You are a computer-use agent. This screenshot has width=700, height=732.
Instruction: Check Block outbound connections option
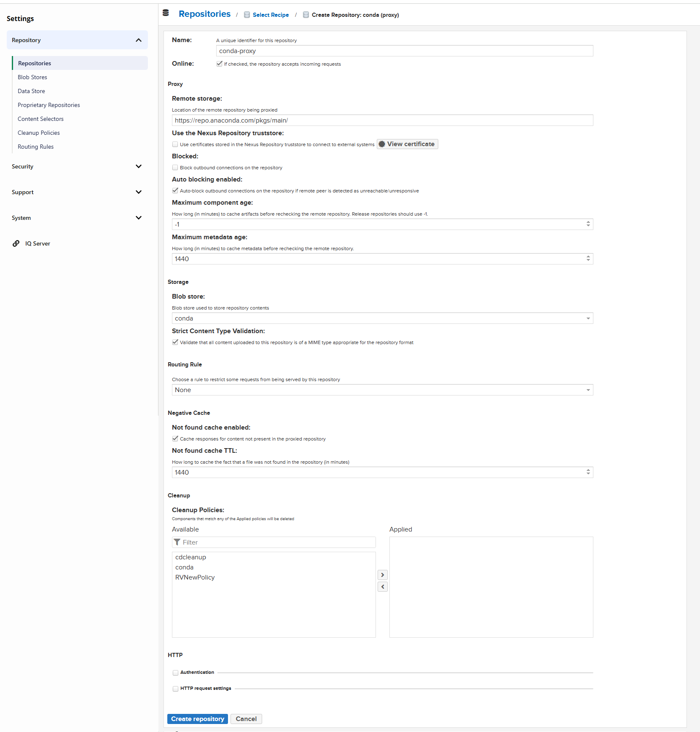[x=175, y=168]
